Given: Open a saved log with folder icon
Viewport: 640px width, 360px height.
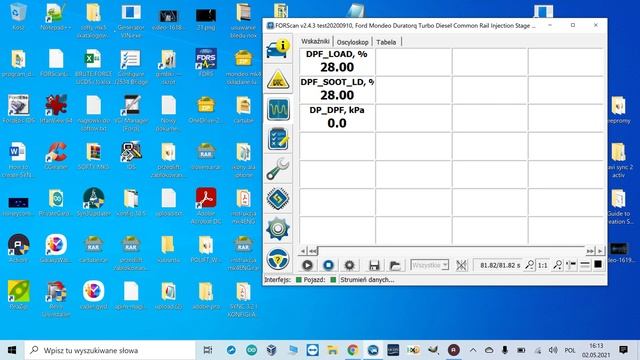Looking at the screenshot, I should tap(395, 265).
